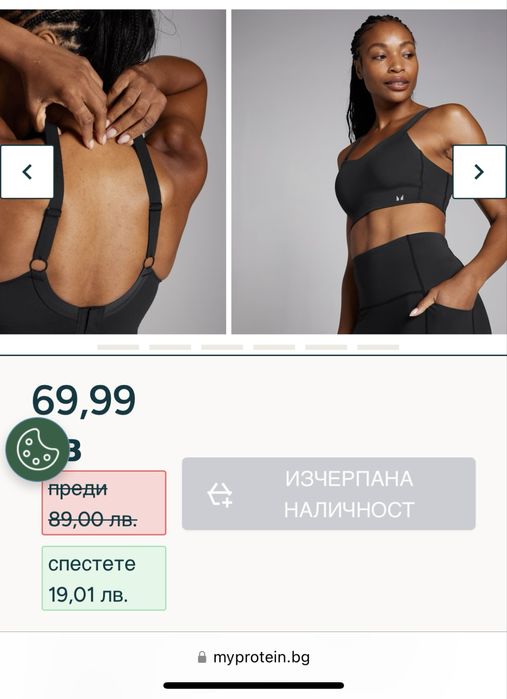Select the second carousel indicator bar
Screen dimensions: 507x699
pyautogui.click(x=170, y=347)
